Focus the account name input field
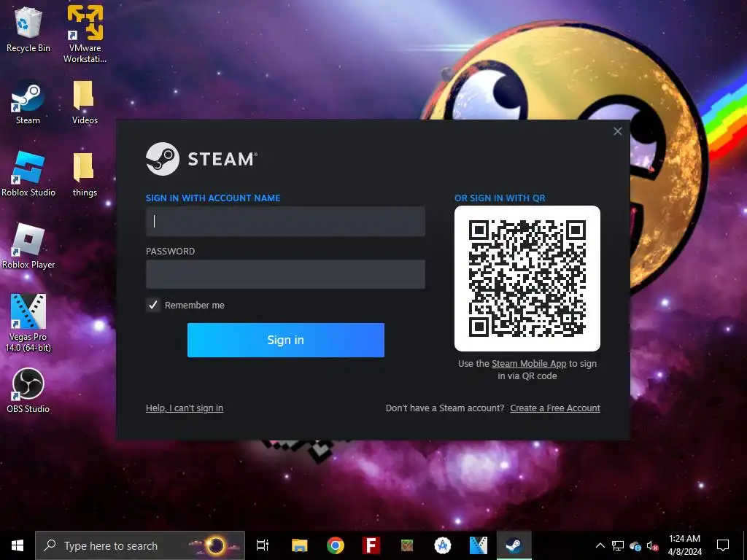Viewport: 747px width, 560px height. (285, 222)
